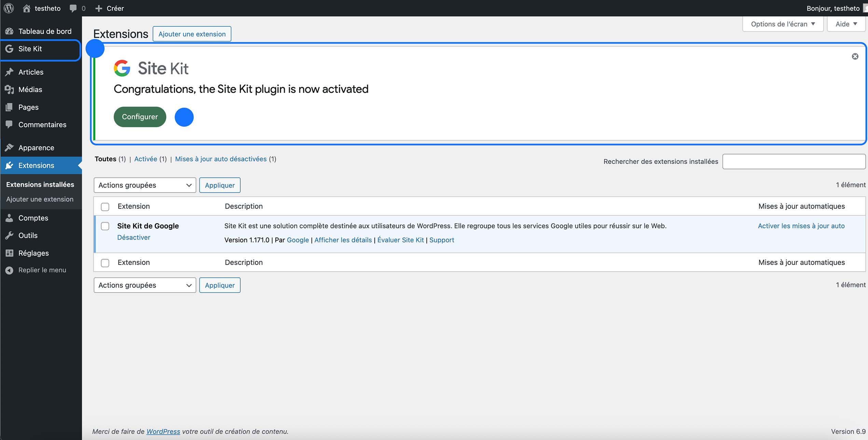
Task: Open Outils using the wrench icon
Action: (28, 235)
